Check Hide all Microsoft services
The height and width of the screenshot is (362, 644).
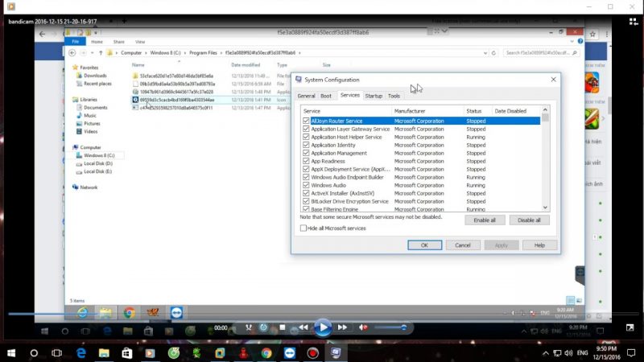[303, 228]
